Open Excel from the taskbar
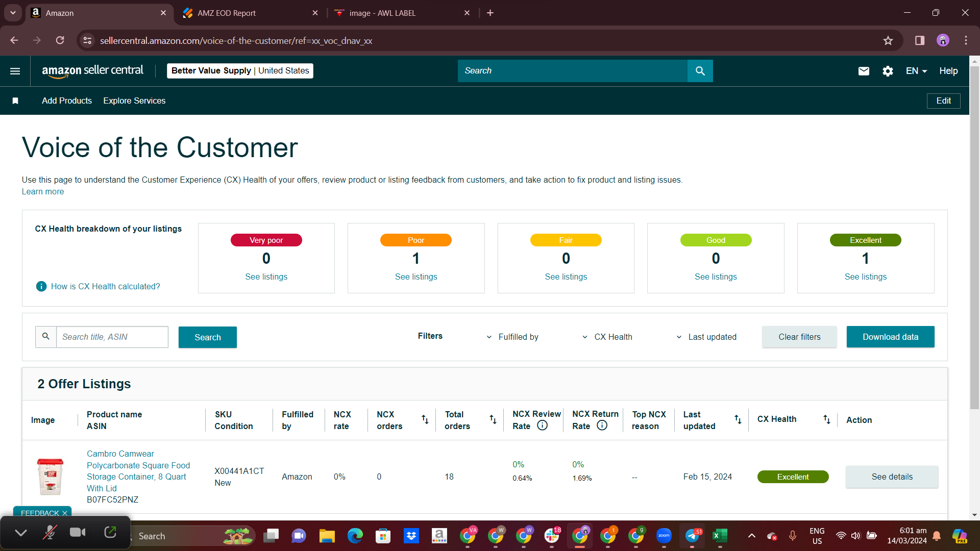Image resolution: width=980 pixels, height=551 pixels. pyautogui.click(x=720, y=536)
